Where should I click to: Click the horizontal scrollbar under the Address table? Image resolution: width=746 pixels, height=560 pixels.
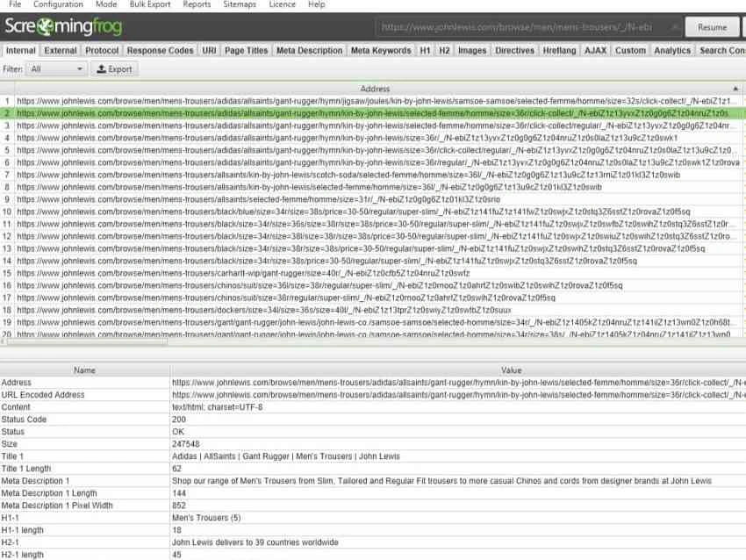[86, 341]
